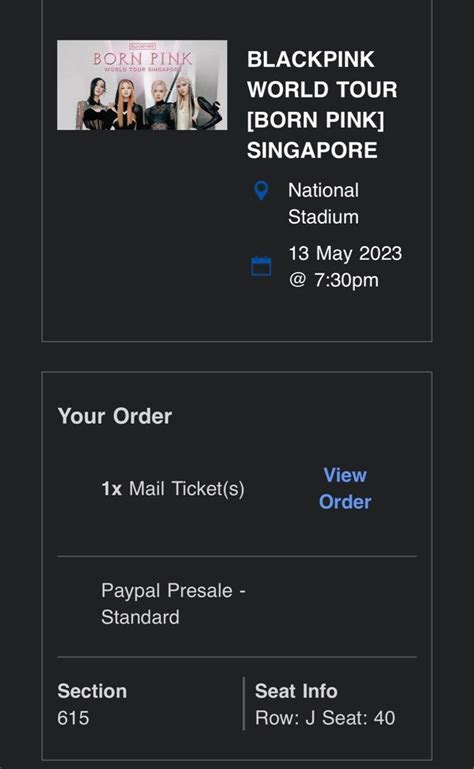Open the View Order link

click(345, 488)
